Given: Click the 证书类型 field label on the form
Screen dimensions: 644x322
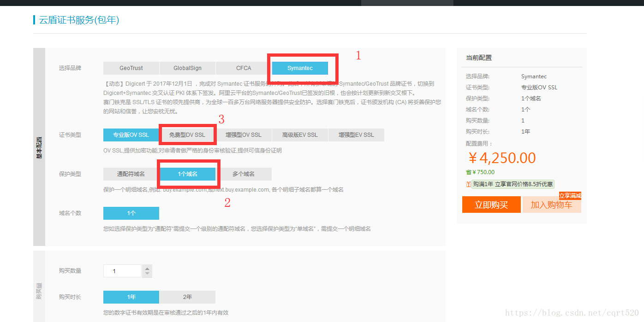Looking at the screenshot, I should click(x=70, y=135).
